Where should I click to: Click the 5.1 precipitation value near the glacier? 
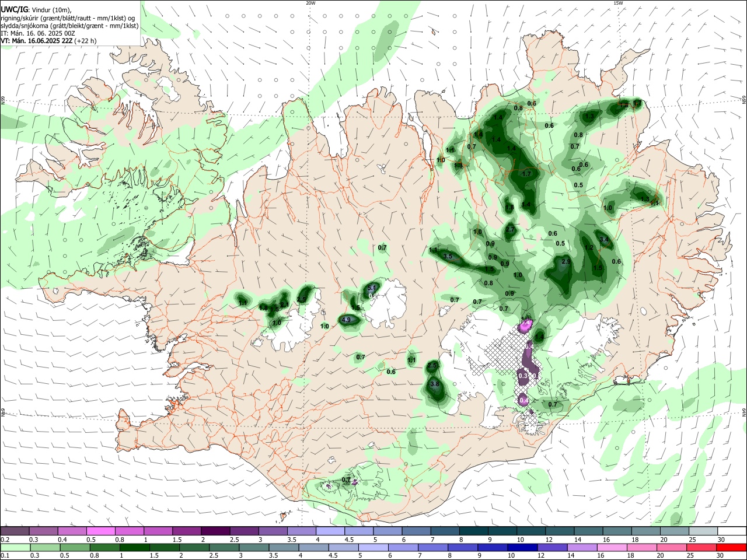pyautogui.click(x=372, y=288)
